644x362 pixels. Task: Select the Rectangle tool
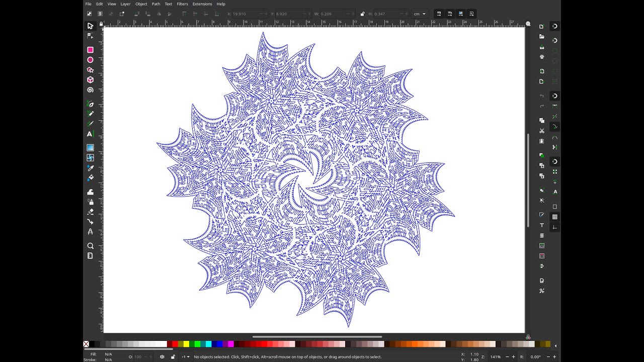[90, 50]
